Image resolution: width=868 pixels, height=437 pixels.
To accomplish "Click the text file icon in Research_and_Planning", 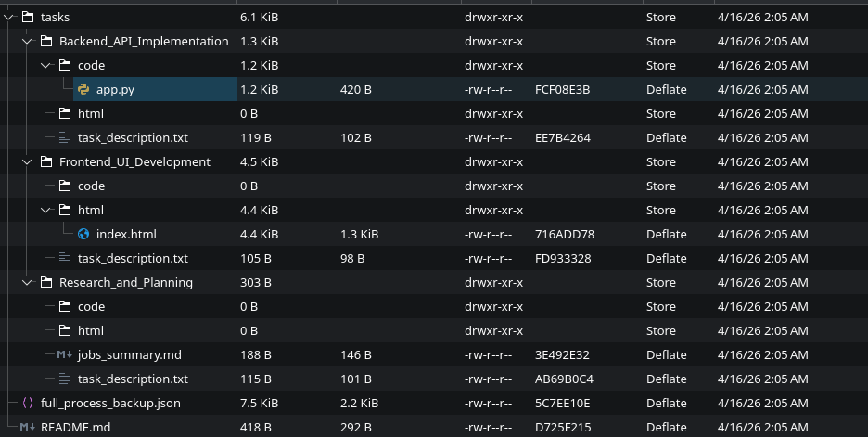I will 65,379.
